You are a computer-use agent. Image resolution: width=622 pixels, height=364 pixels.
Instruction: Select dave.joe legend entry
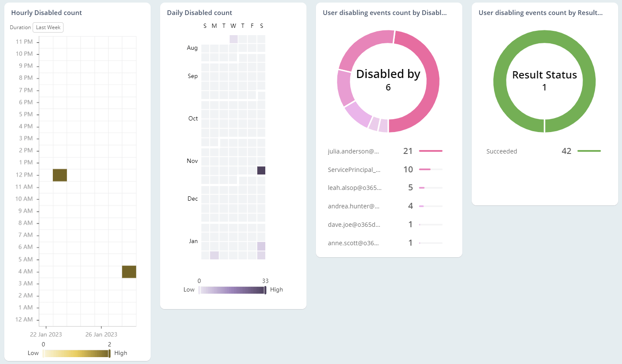(354, 225)
